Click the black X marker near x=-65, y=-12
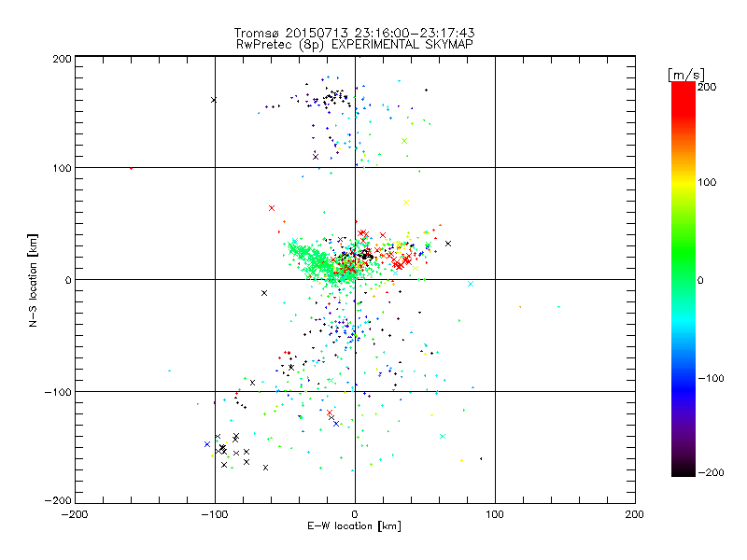The width and height of the screenshot is (747, 560). click(x=264, y=293)
